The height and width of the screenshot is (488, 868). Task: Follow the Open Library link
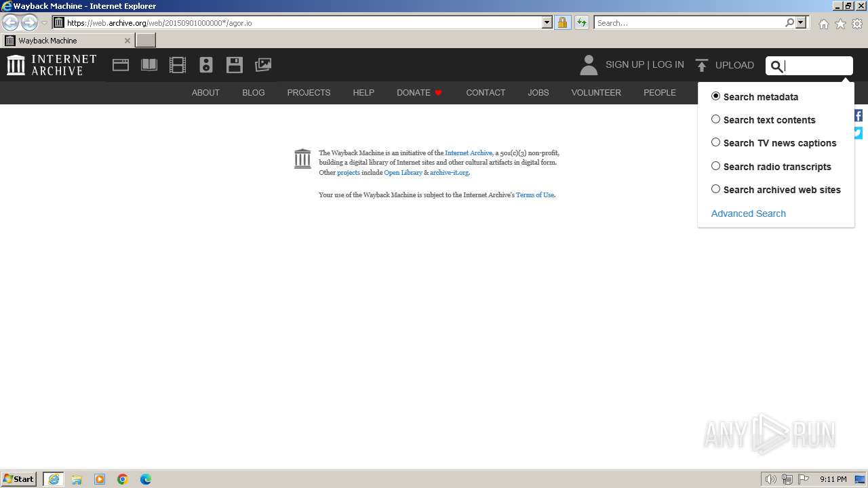coord(403,173)
